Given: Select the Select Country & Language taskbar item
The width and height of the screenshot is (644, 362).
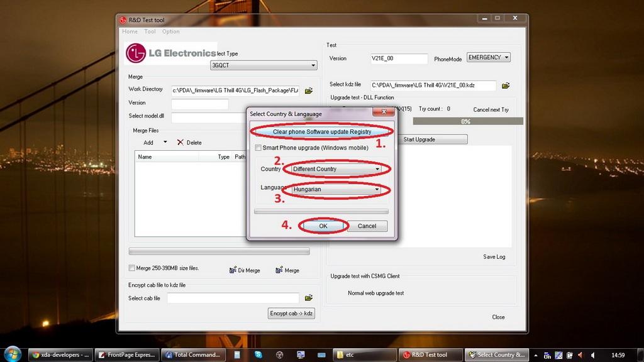Looking at the screenshot, I should click(x=497, y=354).
